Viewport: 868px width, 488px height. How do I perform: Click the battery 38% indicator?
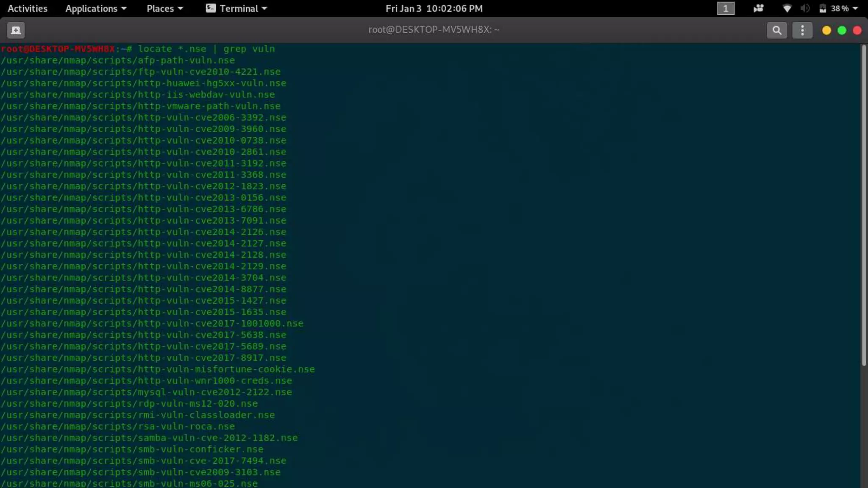835,8
